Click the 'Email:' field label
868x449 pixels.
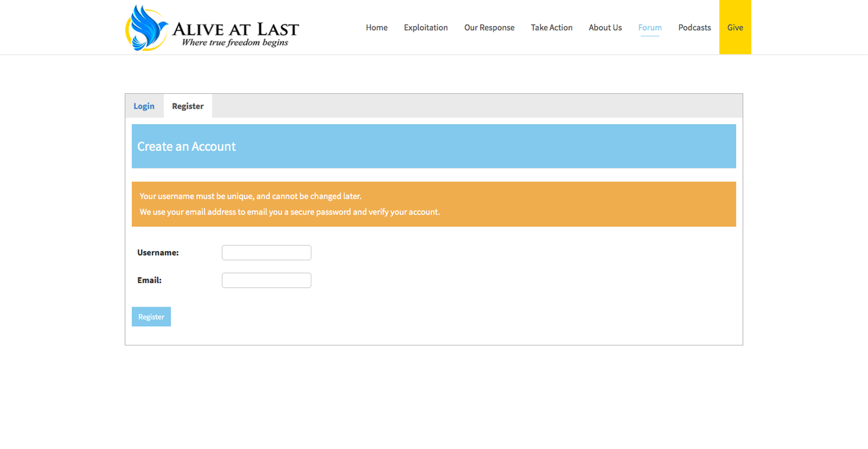[x=149, y=281]
